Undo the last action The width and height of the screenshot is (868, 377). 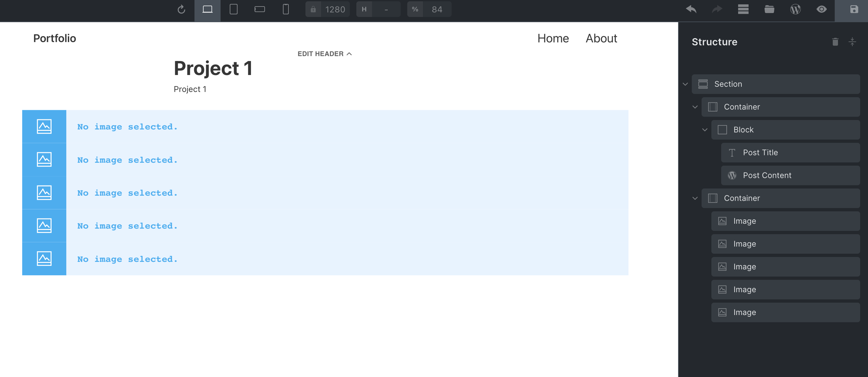(691, 9)
